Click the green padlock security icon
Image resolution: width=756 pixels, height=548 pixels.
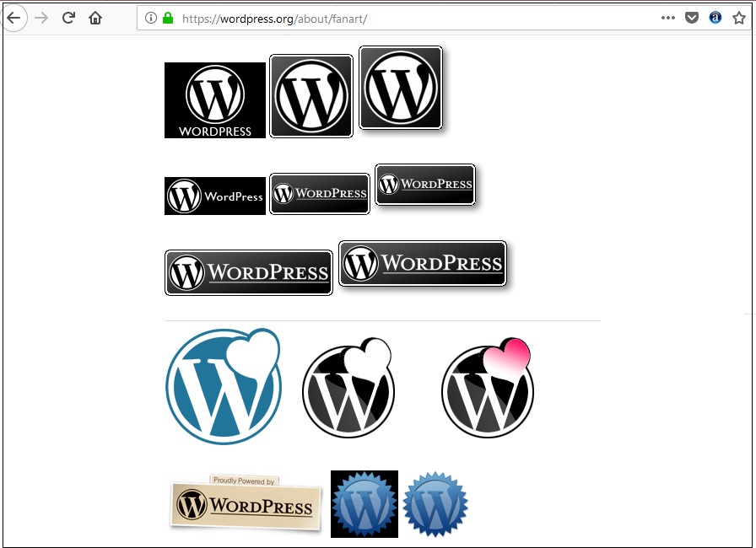168,19
